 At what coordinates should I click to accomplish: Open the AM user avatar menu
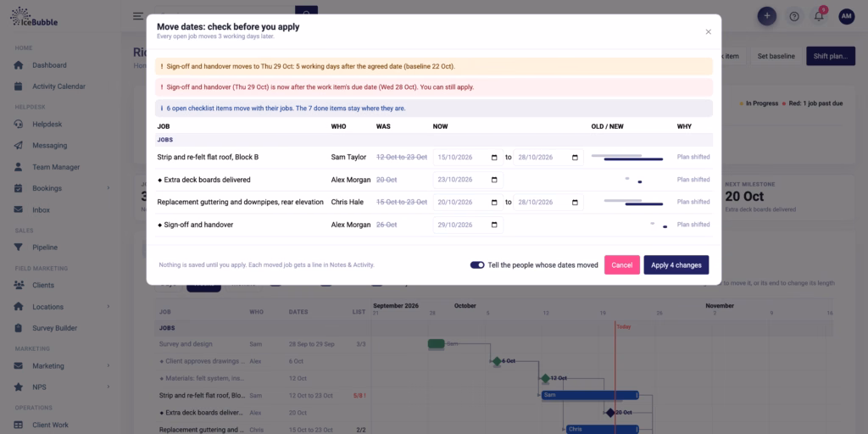847,16
